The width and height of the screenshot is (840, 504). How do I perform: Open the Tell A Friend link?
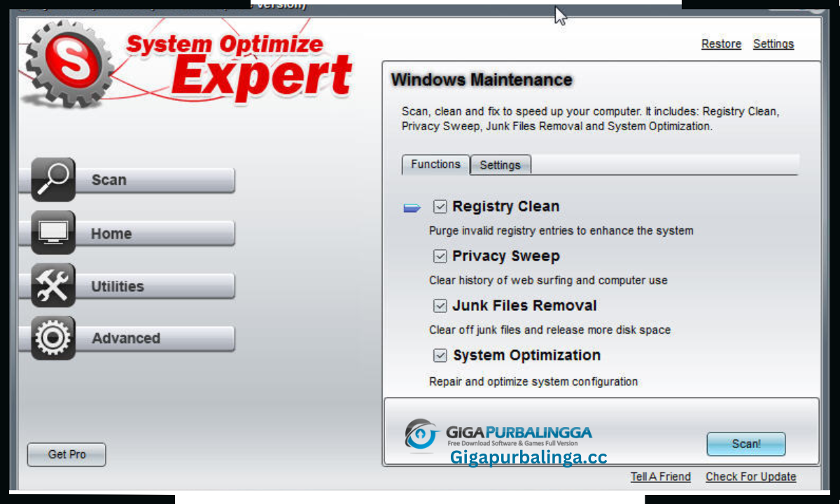click(x=660, y=477)
